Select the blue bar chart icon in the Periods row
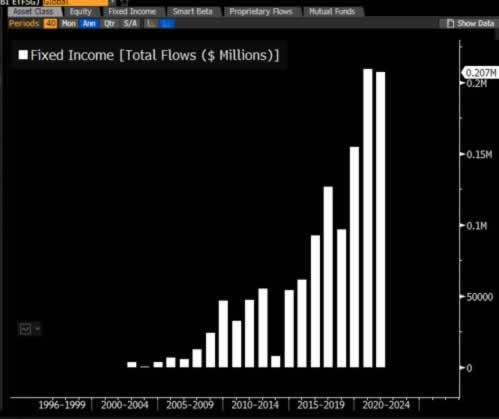Viewport: 499px width, 419px height. [x=167, y=23]
